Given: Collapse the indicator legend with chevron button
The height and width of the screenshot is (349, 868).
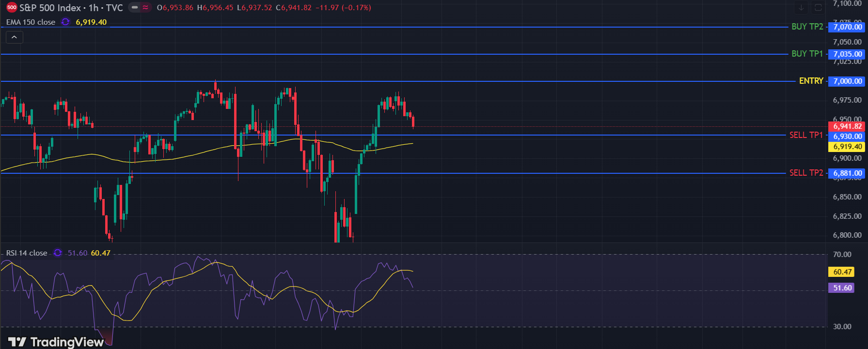Looking at the screenshot, I should point(14,37).
